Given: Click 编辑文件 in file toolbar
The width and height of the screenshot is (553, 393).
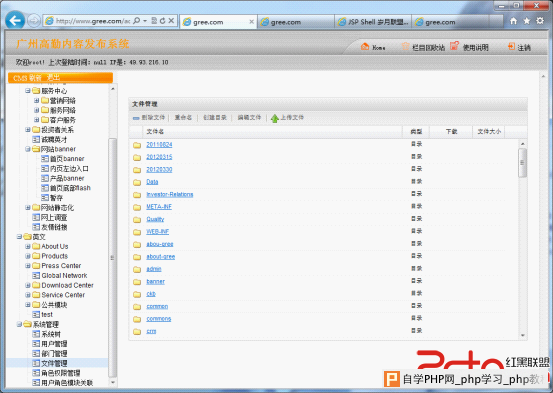Looking at the screenshot, I should pos(249,117).
